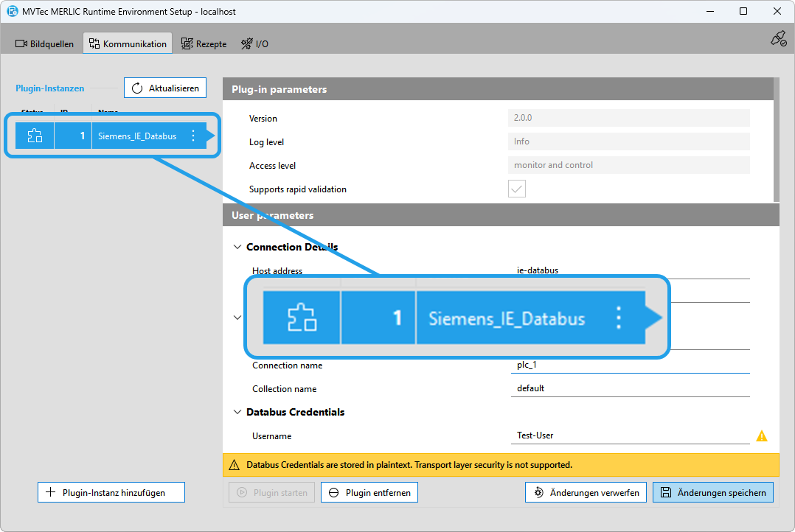This screenshot has height=532, width=795.
Task: Switch to the Bildquellen tab
Action: click(45, 43)
